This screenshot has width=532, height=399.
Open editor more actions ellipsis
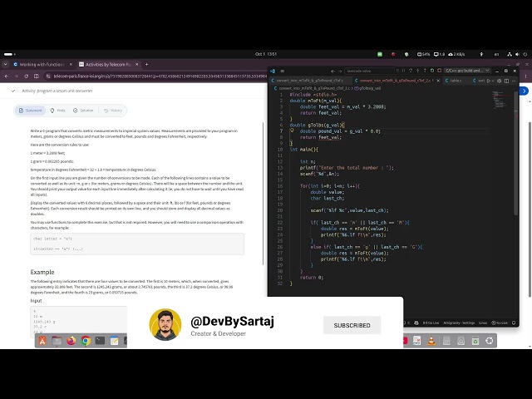[x=514, y=81]
